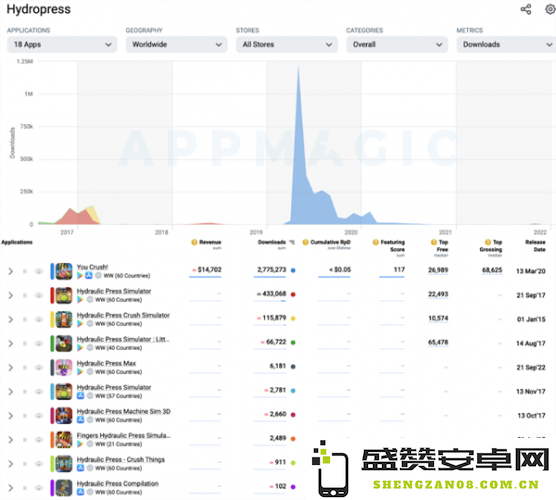Open the Hydraulic Press Machine Sim 3D app icon
This screenshot has height=500, width=556.
(64, 416)
